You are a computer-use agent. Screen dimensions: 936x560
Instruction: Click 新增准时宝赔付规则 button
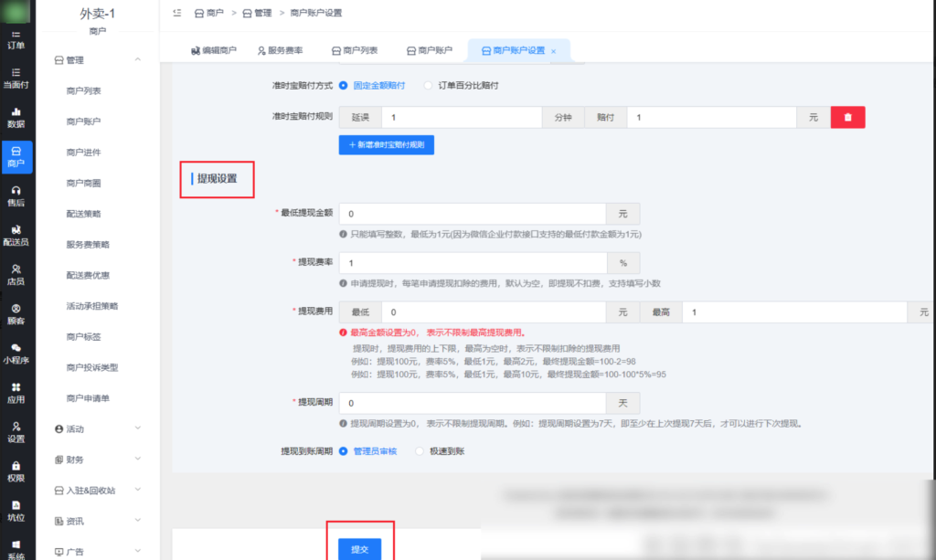click(386, 145)
